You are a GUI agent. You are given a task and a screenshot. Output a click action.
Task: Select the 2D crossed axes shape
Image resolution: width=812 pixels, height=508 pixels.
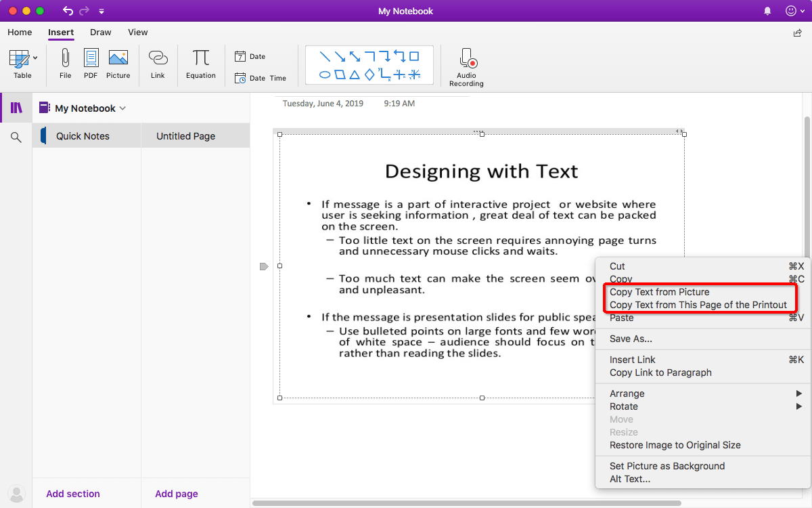pyautogui.click(x=400, y=75)
